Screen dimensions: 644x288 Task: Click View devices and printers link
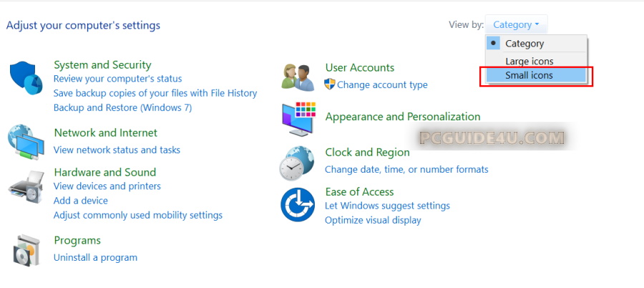(107, 186)
